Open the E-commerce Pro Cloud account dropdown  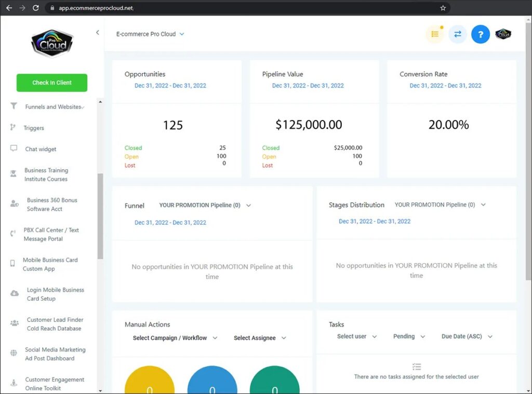click(x=150, y=34)
